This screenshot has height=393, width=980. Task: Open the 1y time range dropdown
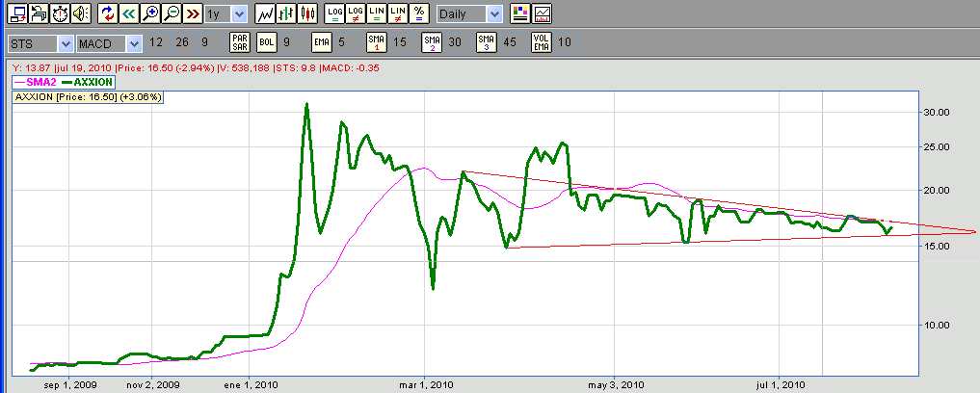[x=226, y=14]
